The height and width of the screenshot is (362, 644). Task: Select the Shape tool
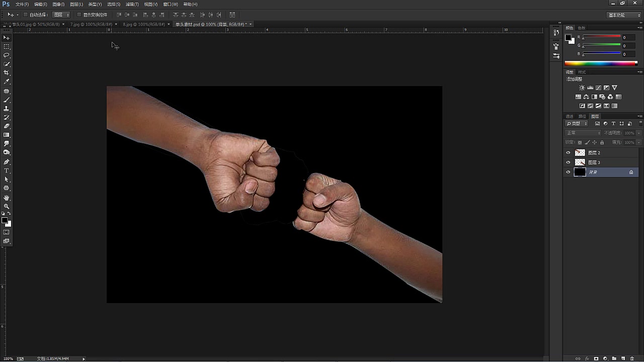pyautogui.click(x=7, y=188)
